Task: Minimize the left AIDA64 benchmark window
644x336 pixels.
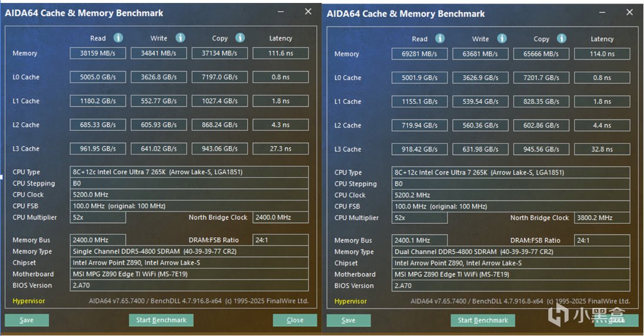Action: (x=281, y=12)
